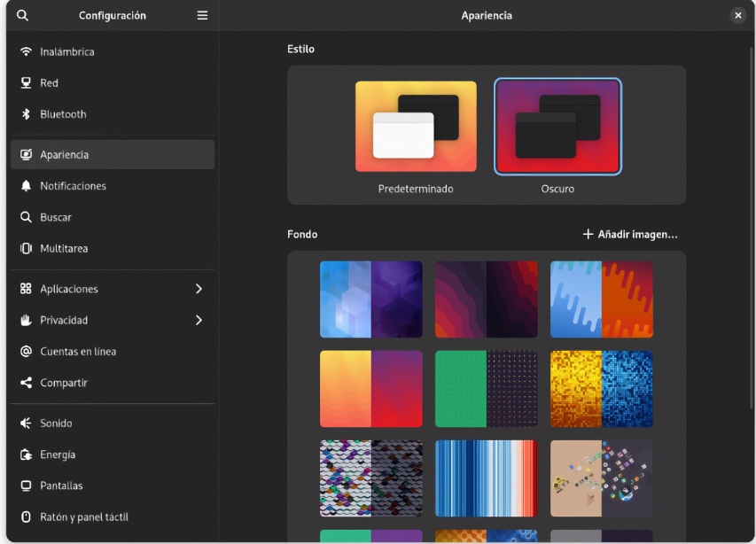Image resolution: width=756 pixels, height=544 pixels.
Task: Click the speaker icon beside Sonido
Action: point(26,424)
